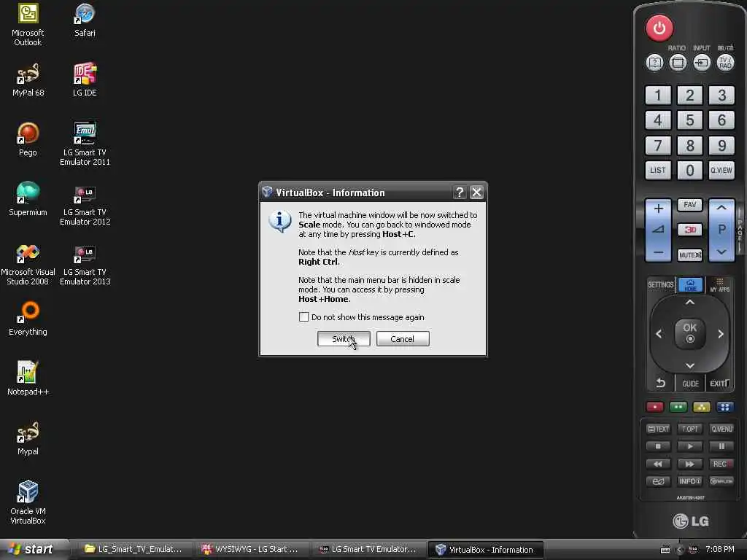
Task: Click the Switch button in the dialog
Action: (x=344, y=339)
